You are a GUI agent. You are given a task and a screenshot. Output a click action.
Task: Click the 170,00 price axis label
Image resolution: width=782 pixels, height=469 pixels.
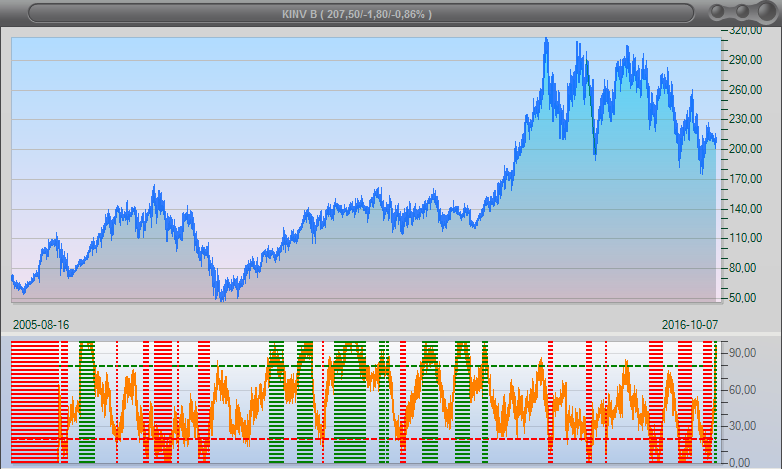tap(746, 179)
